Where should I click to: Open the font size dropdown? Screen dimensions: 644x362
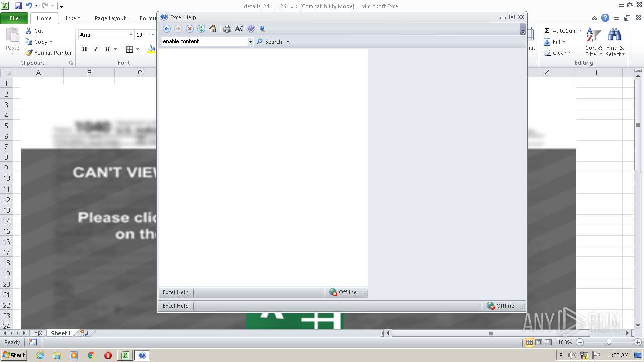click(152, 35)
